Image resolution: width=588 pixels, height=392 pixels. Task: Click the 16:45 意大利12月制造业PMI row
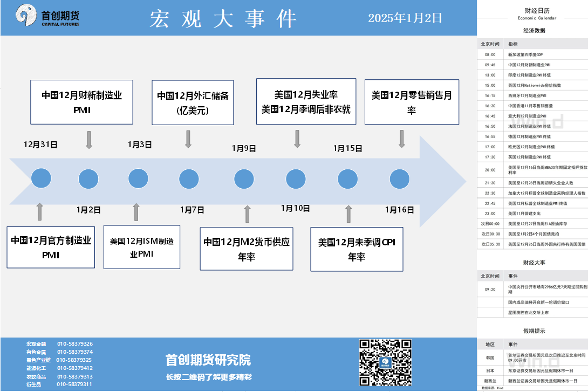tap(532, 116)
